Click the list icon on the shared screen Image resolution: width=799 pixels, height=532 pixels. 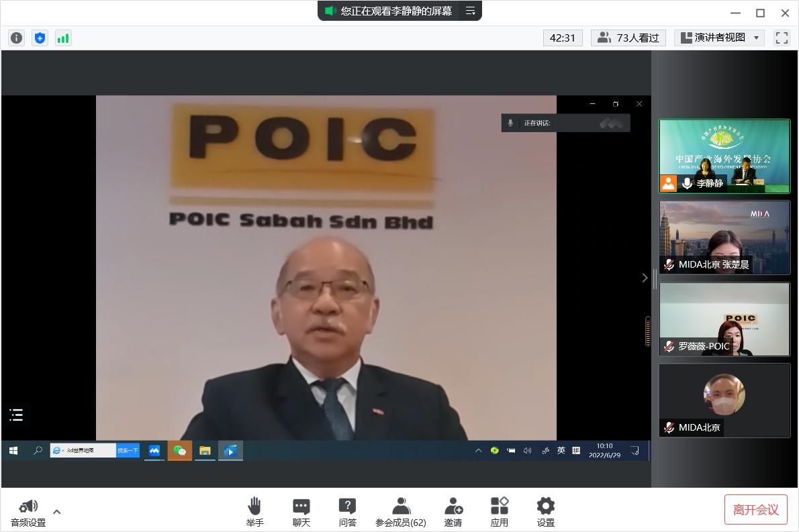point(16,415)
